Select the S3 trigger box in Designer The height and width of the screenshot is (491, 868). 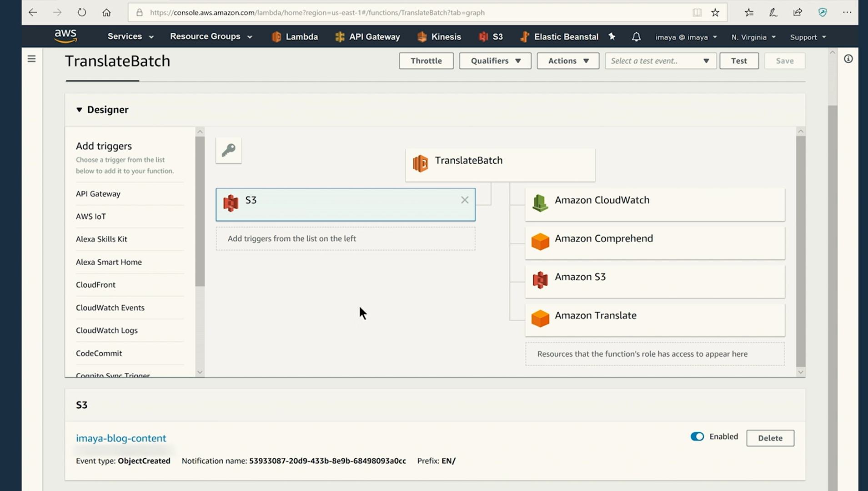(346, 205)
